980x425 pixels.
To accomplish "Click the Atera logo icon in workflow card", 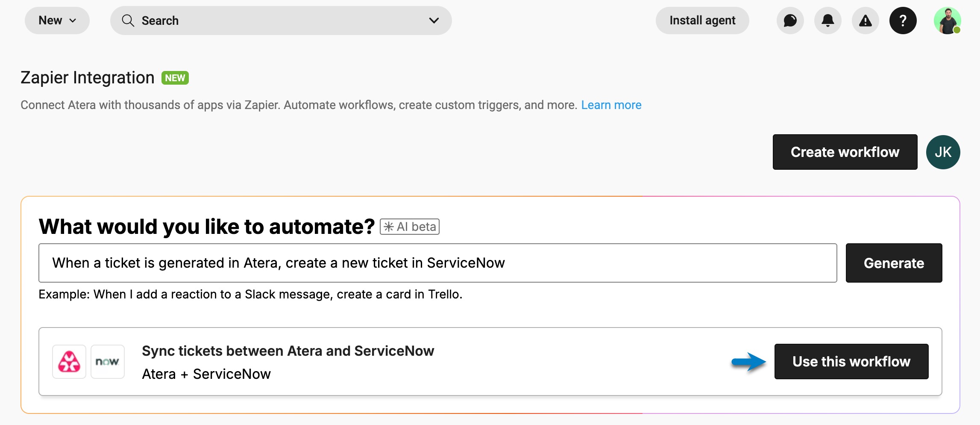I will [x=69, y=362].
